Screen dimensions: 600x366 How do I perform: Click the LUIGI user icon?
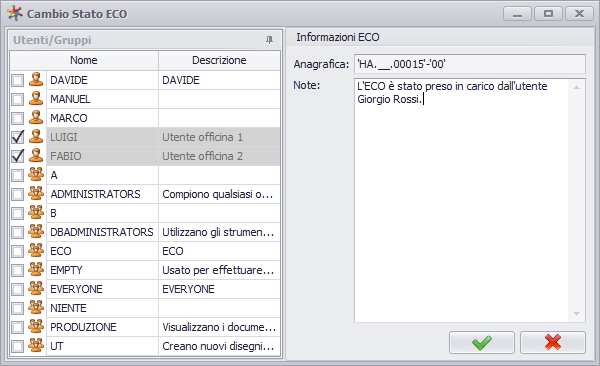pyautogui.click(x=36, y=137)
